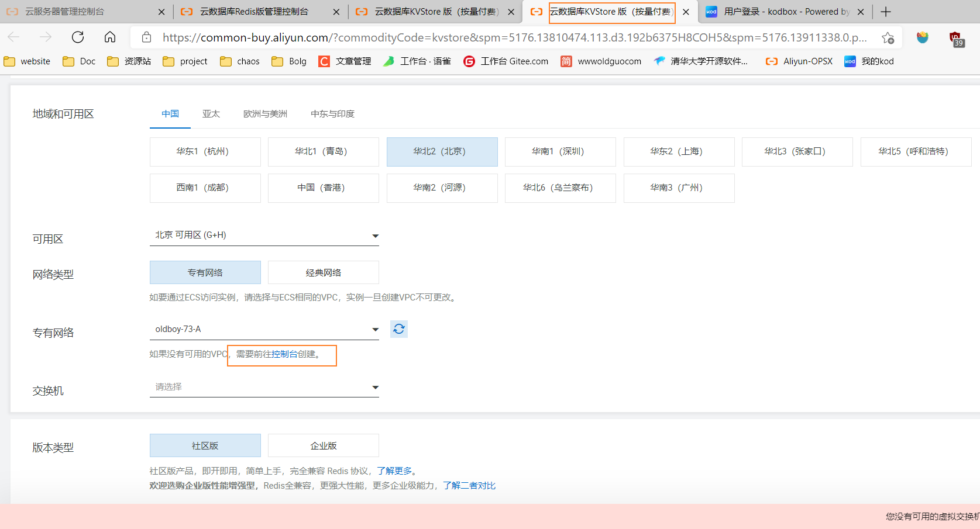Add this page to favorites with star icon
This screenshot has width=980, height=529.
click(x=888, y=38)
